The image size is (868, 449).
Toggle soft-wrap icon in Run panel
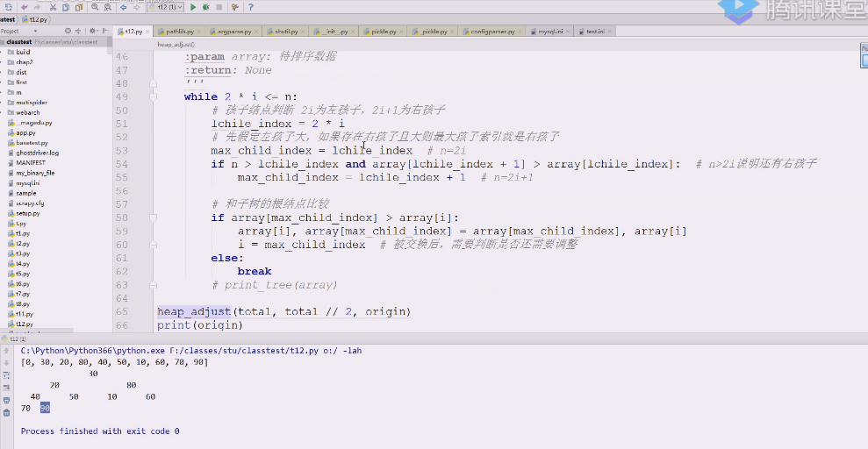point(7,375)
